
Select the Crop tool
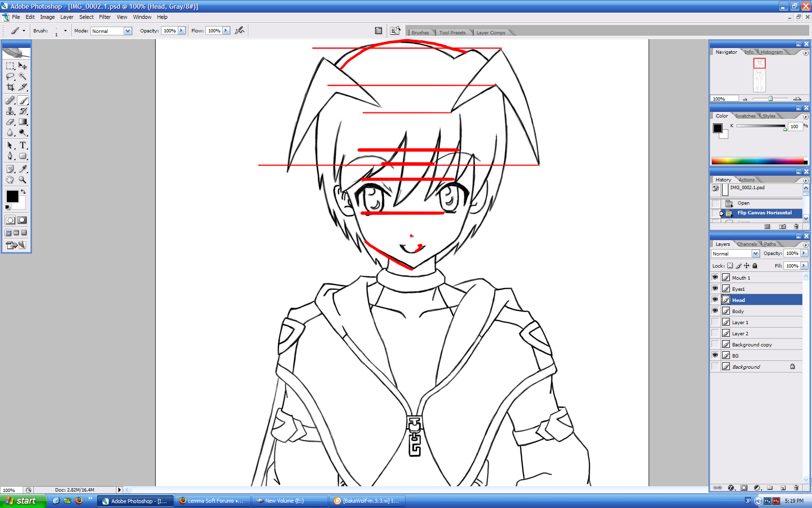[x=10, y=87]
